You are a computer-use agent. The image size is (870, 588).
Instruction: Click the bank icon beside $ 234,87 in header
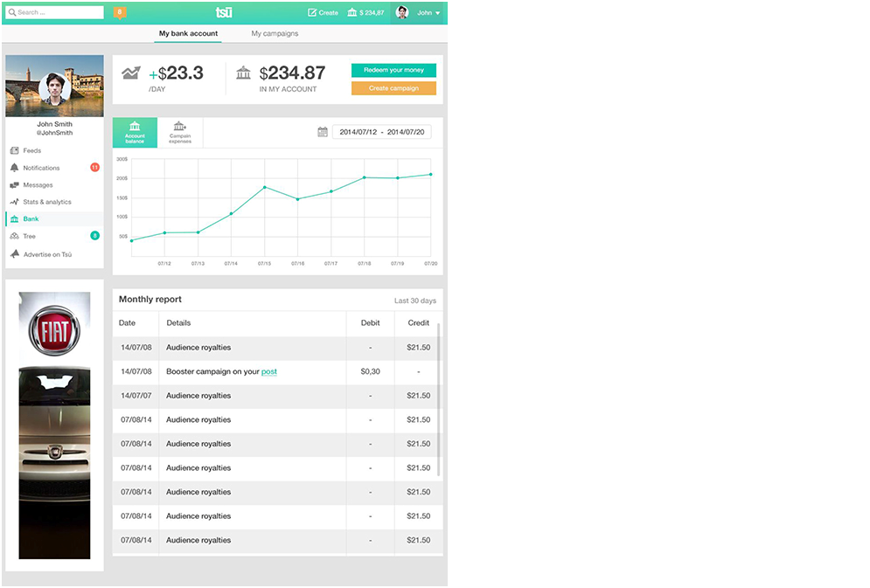(x=351, y=12)
